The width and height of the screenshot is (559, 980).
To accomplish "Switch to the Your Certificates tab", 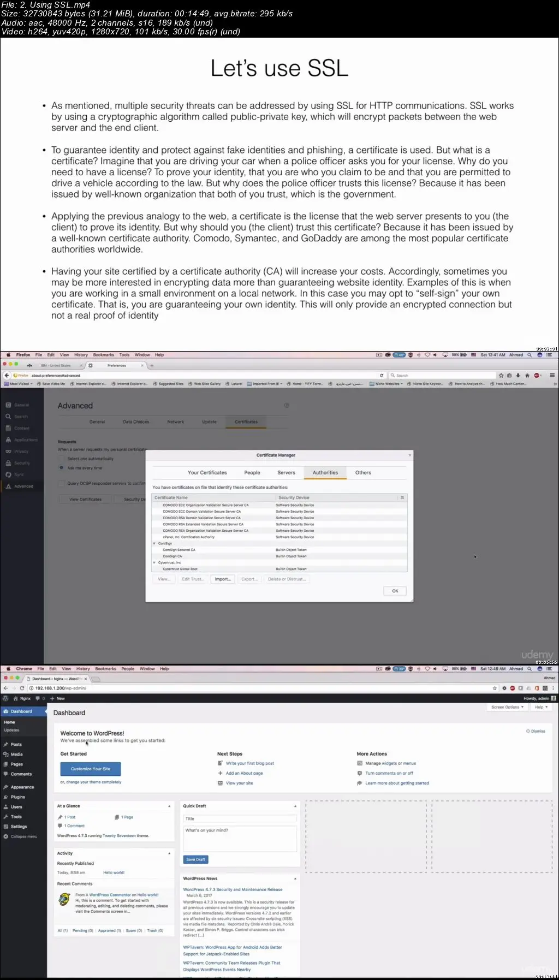I will (207, 473).
